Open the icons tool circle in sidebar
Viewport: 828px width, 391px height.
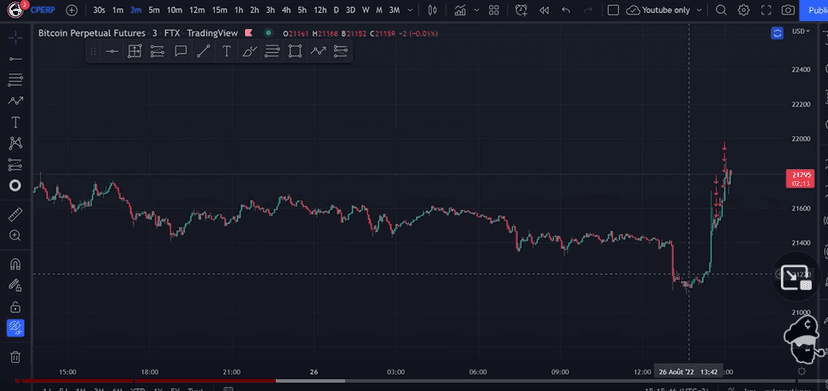tap(15, 185)
